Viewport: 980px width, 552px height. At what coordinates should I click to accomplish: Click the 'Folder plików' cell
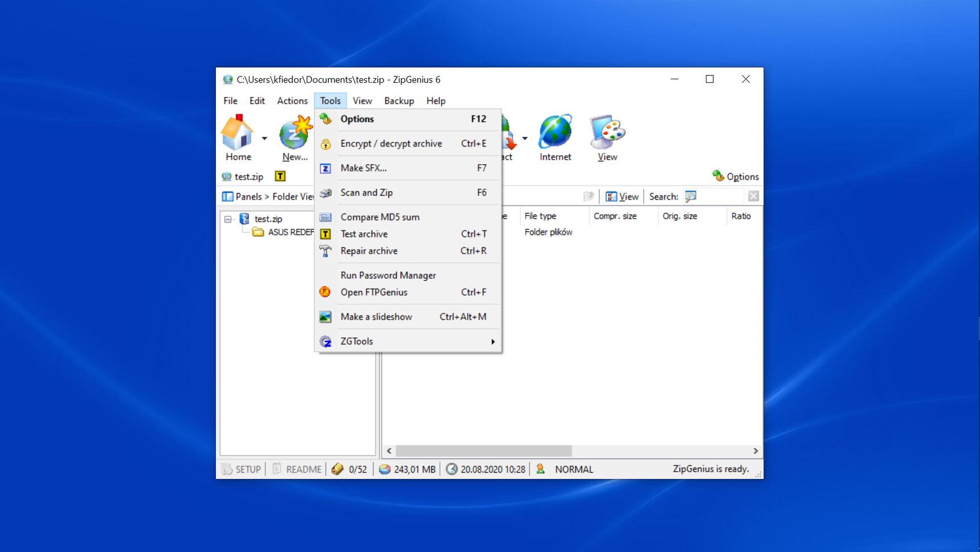coord(549,232)
